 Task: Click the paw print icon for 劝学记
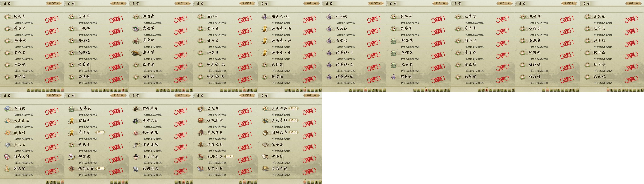tap(72, 157)
